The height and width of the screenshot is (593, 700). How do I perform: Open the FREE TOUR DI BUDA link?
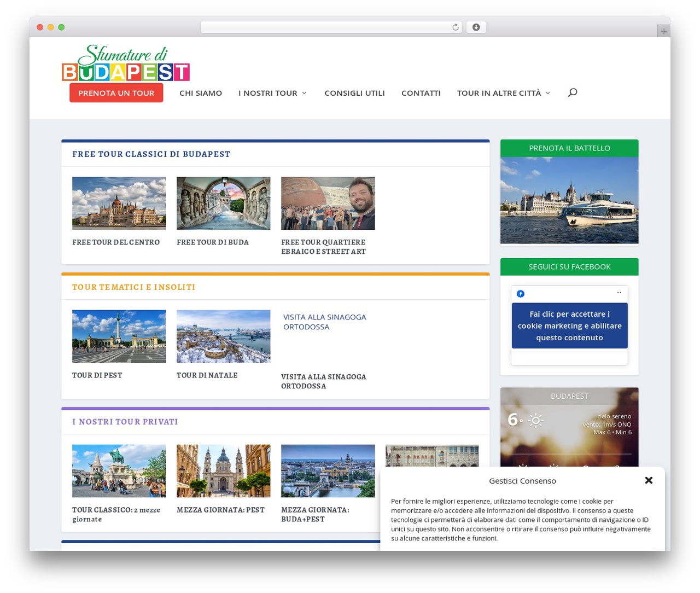(x=213, y=242)
